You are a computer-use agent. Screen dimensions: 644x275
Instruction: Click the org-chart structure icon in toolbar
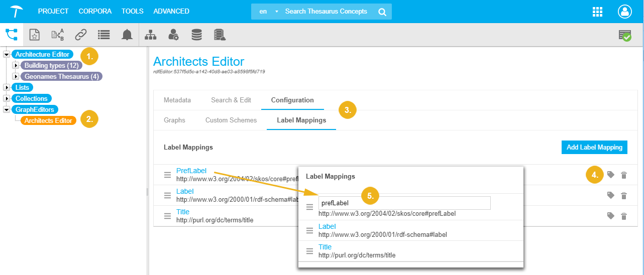click(150, 35)
